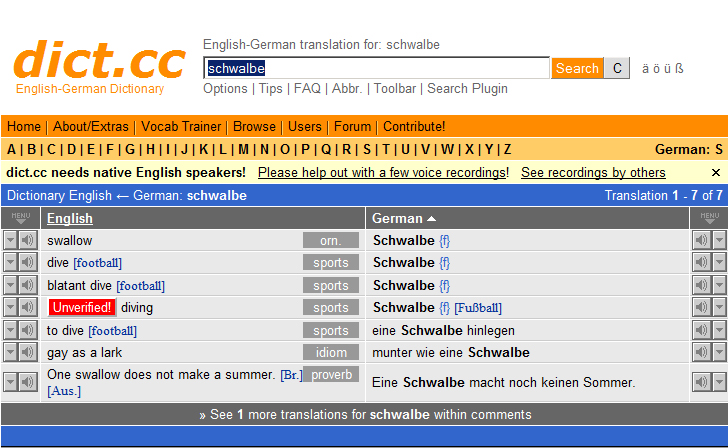Open right dropdown arrow for 'Eine Schwalbe macht noch keinen Sommer' row
728x448 pixels.
point(719,382)
